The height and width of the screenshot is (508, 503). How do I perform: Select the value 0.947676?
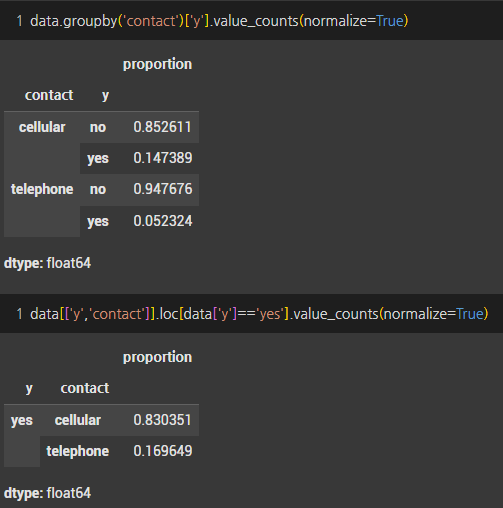162,189
